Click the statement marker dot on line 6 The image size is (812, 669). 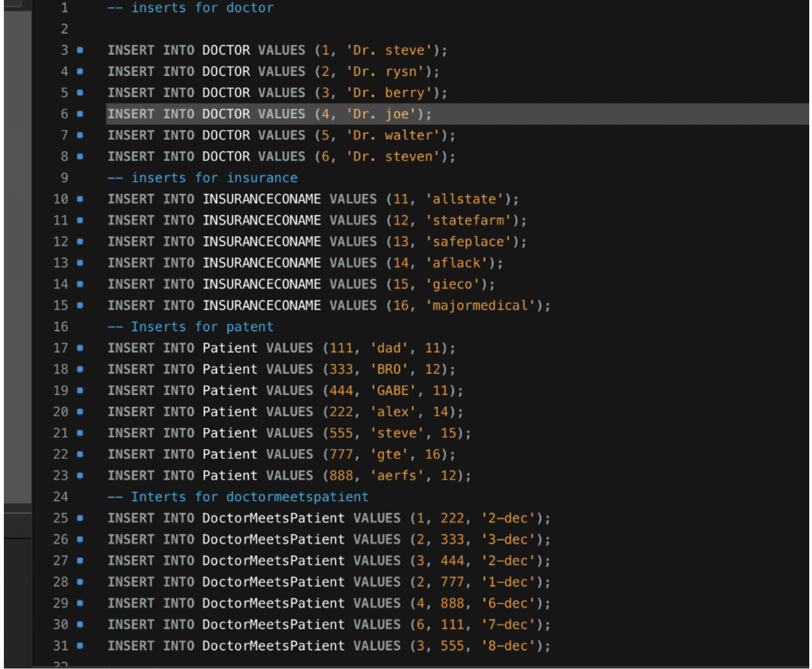point(80,114)
